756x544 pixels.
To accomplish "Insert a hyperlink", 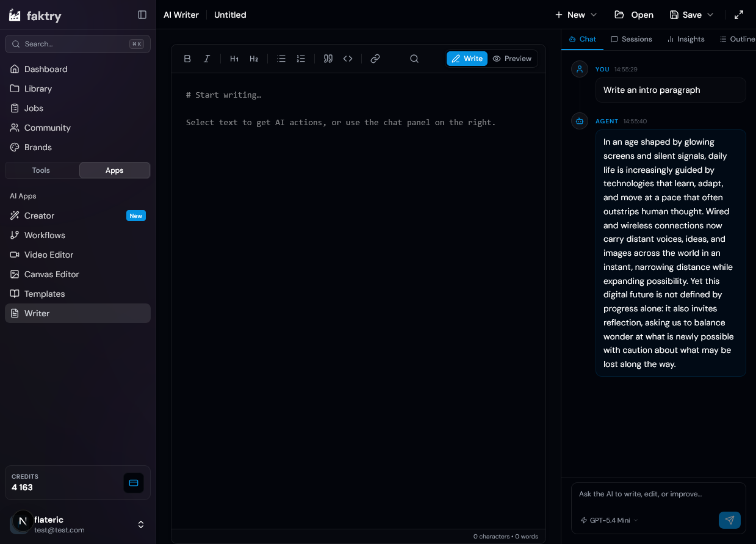I will (375, 59).
